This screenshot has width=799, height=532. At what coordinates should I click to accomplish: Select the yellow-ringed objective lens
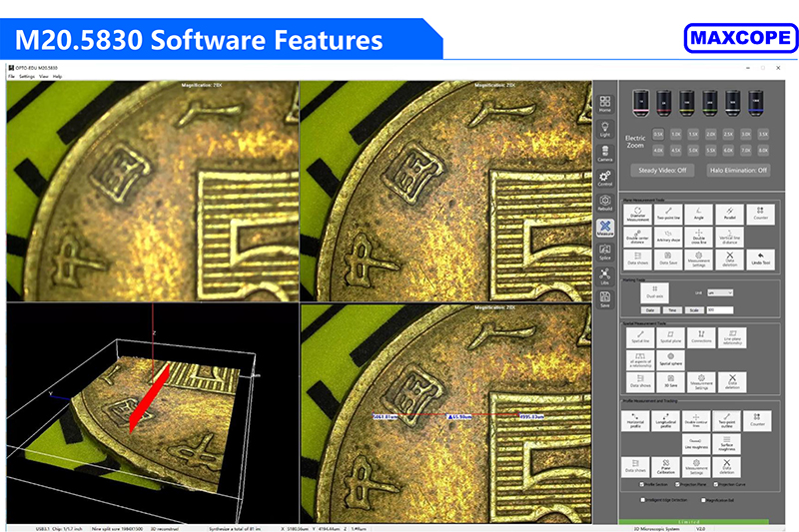click(x=687, y=103)
